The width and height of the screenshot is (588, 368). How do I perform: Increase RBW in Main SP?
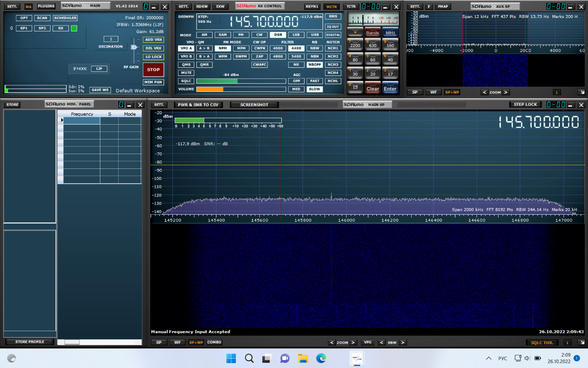403,342
